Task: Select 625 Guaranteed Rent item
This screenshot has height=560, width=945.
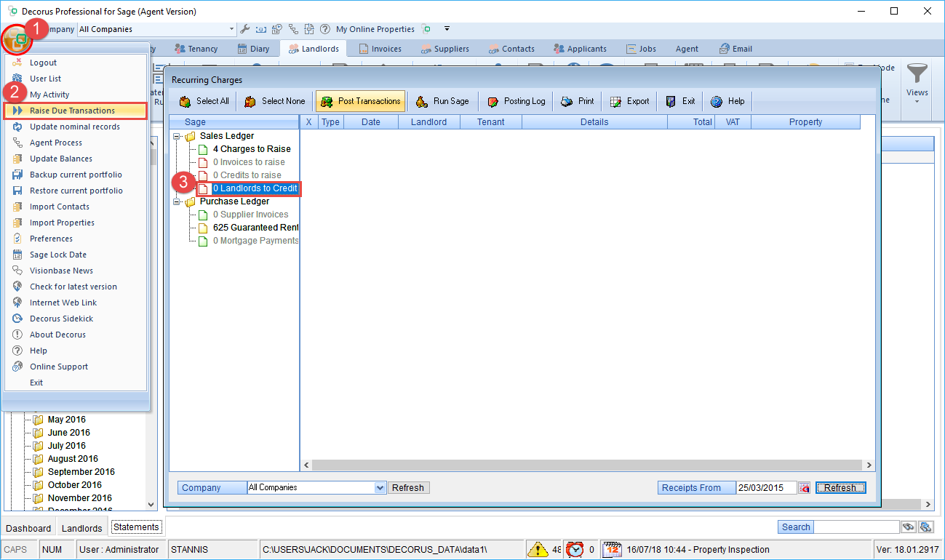Action: [x=255, y=228]
